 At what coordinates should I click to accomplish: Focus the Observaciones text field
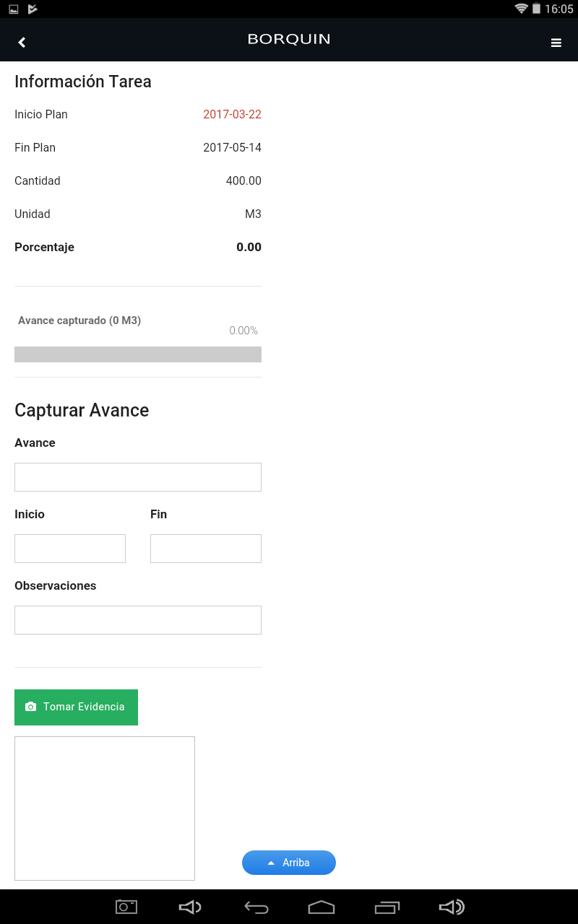point(138,620)
